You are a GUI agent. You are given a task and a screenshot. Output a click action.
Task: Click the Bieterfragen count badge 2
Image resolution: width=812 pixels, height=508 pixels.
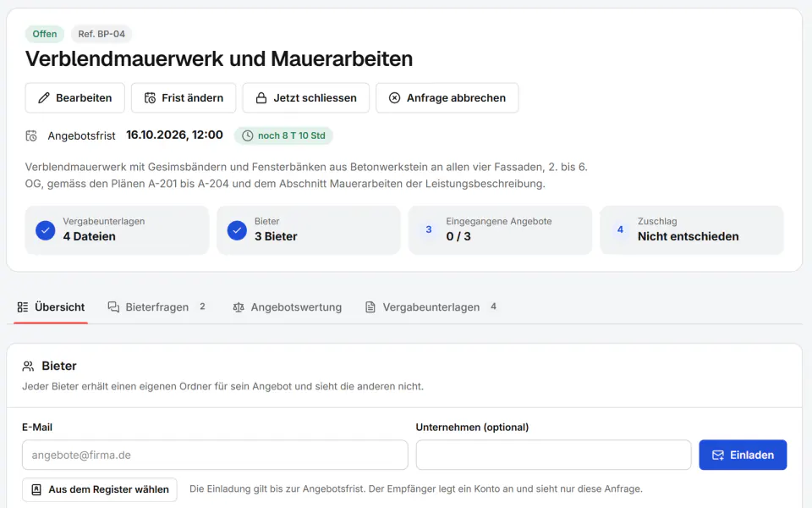tap(202, 306)
